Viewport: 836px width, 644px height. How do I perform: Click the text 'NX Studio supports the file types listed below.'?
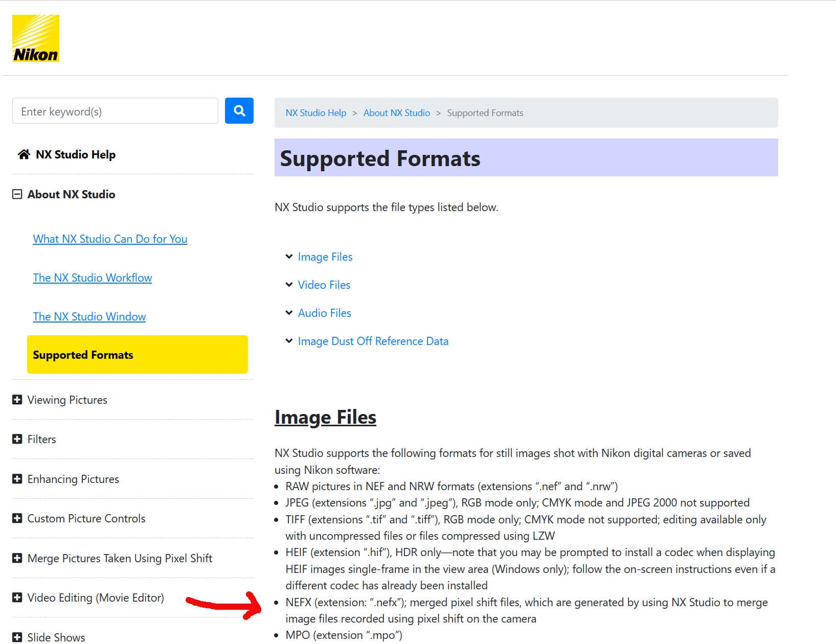[x=386, y=207]
